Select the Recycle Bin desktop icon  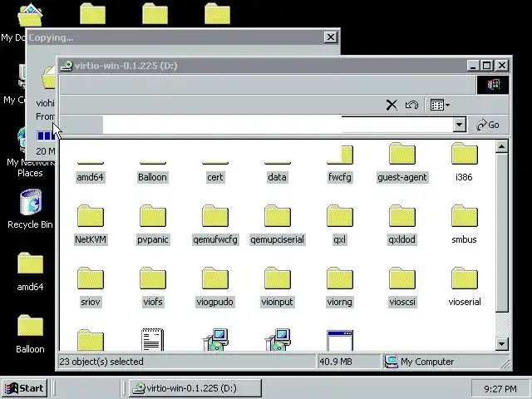click(30, 209)
